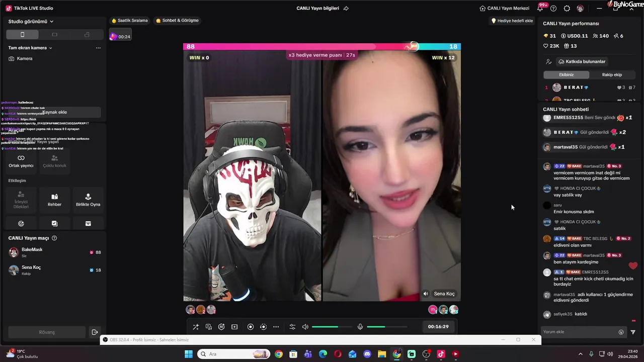Open Ortak yayıncı co-host tile

21,161
